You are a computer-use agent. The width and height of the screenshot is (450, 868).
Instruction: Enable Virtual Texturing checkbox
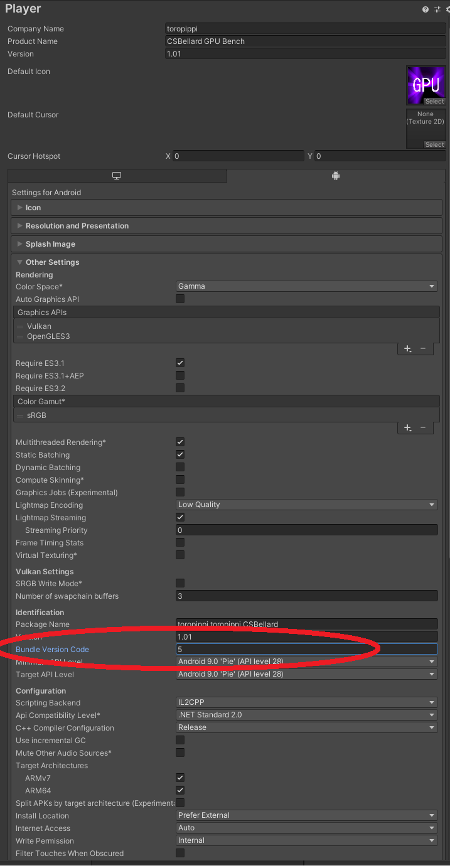coord(180,555)
